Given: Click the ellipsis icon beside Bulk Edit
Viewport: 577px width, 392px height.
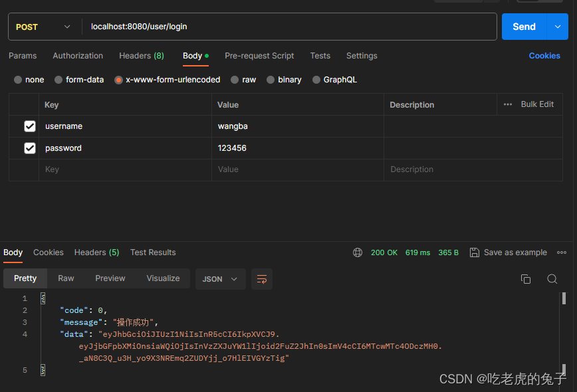Looking at the screenshot, I should [x=507, y=104].
